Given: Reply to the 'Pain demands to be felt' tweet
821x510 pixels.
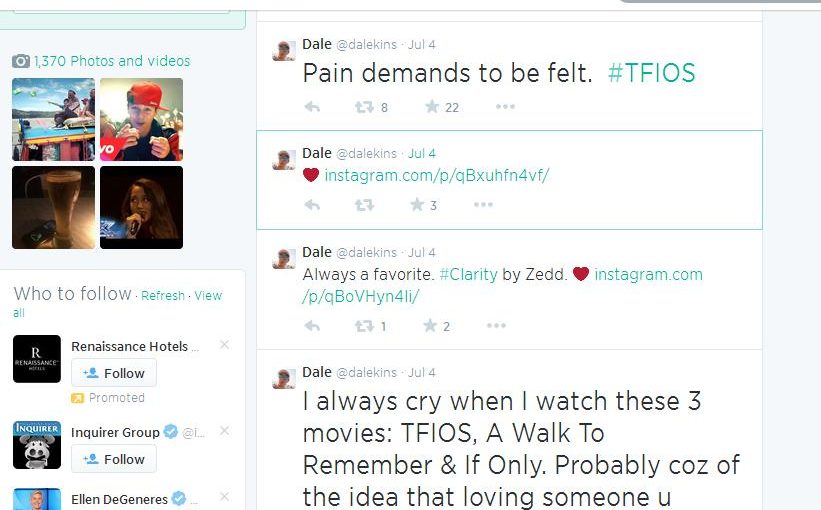Looking at the screenshot, I should pyautogui.click(x=312, y=107).
